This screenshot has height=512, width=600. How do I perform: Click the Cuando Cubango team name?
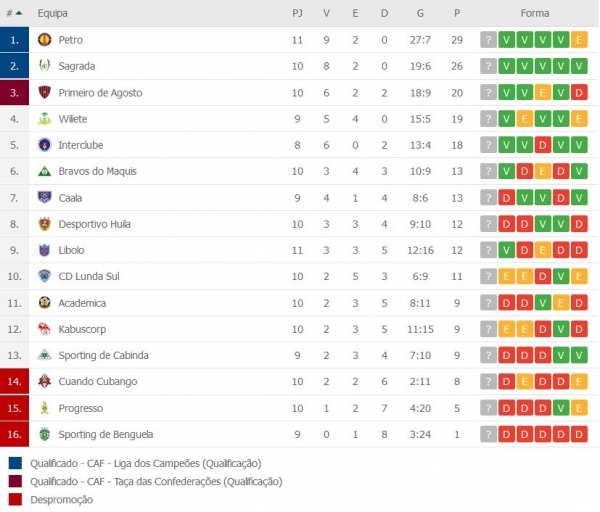coord(97,381)
